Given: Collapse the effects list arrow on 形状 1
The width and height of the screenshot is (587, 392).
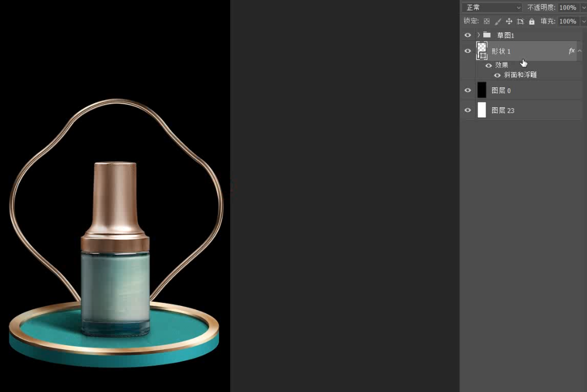Looking at the screenshot, I should [580, 51].
